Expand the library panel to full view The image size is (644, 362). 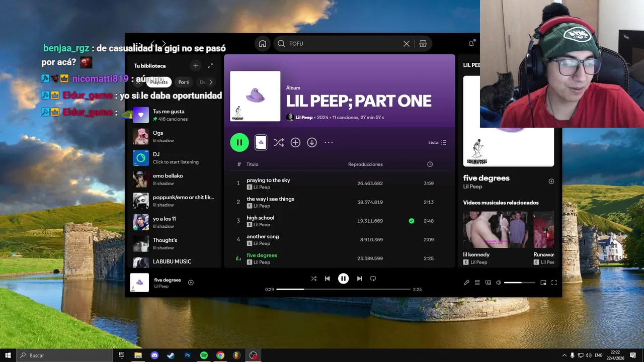[210, 66]
